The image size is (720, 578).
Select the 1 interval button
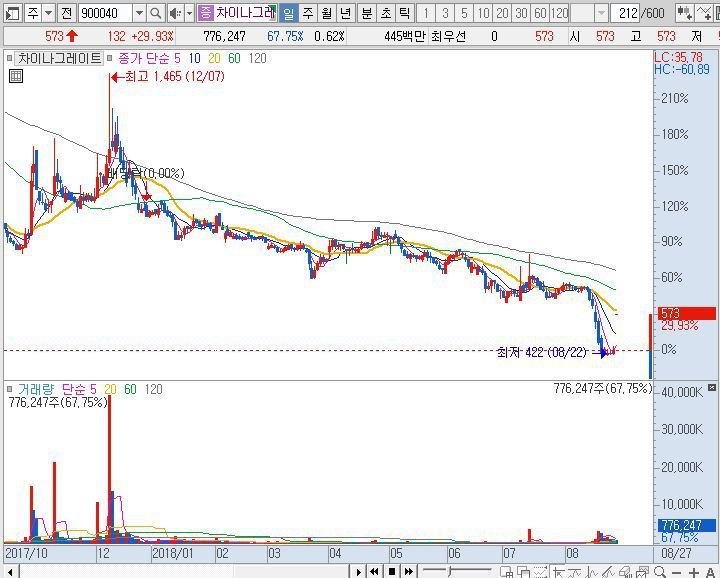click(426, 13)
